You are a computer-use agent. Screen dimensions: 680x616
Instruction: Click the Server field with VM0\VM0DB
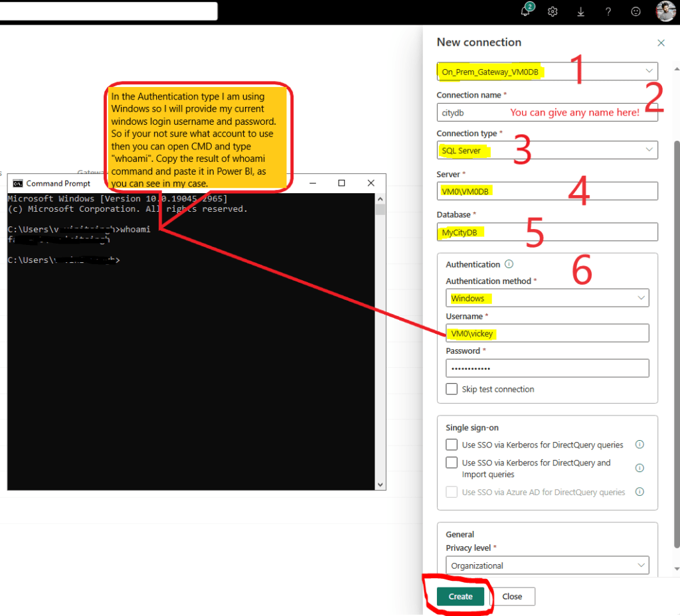[x=547, y=191]
